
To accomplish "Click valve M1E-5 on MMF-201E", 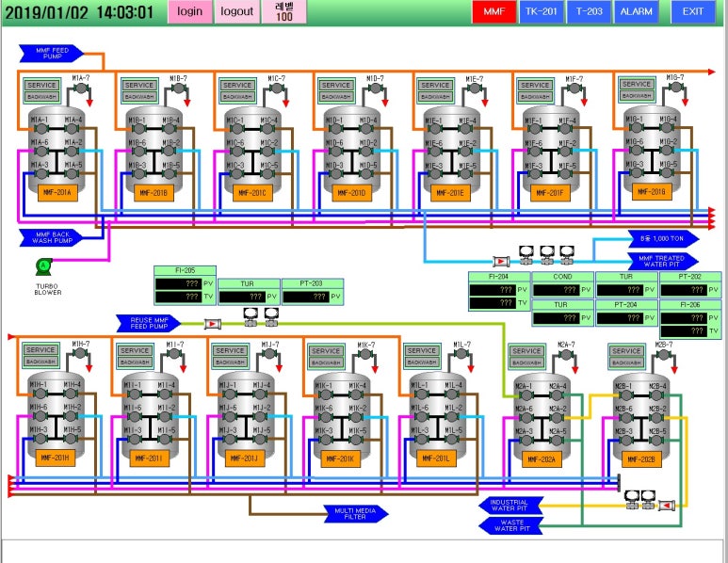I will pos(465,174).
